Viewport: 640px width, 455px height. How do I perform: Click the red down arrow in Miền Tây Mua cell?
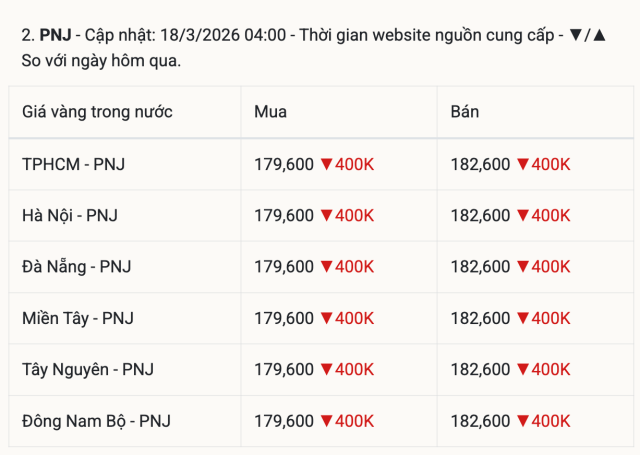click(x=326, y=318)
